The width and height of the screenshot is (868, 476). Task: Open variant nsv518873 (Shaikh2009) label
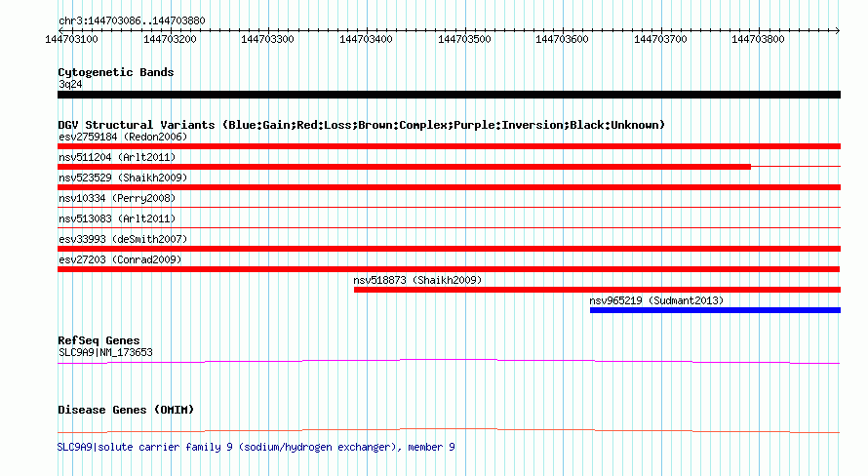point(418,280)
